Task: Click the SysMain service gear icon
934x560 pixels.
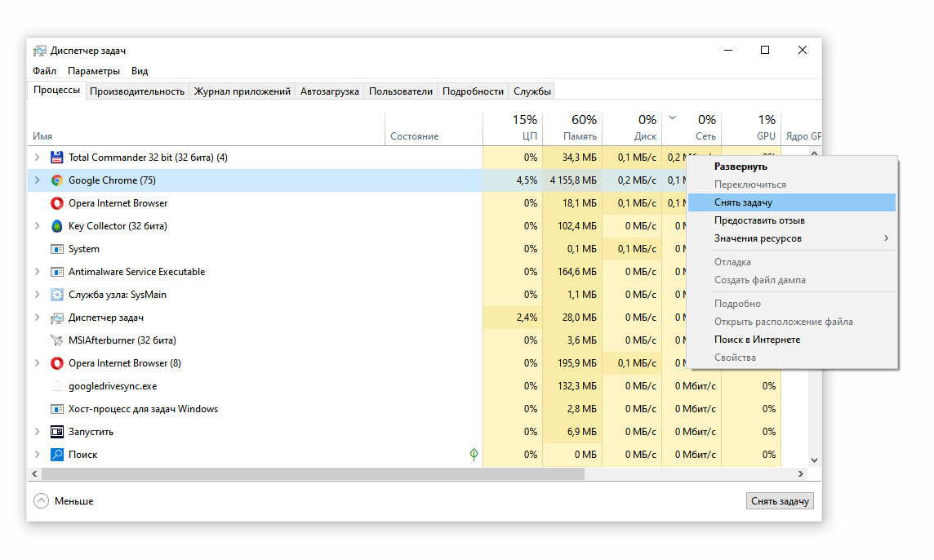Action: pos(56,295)
